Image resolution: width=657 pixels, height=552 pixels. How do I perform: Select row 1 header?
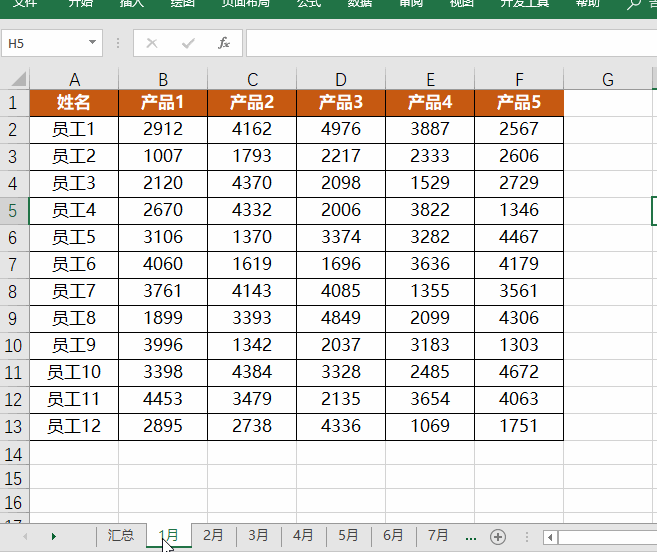13,103
